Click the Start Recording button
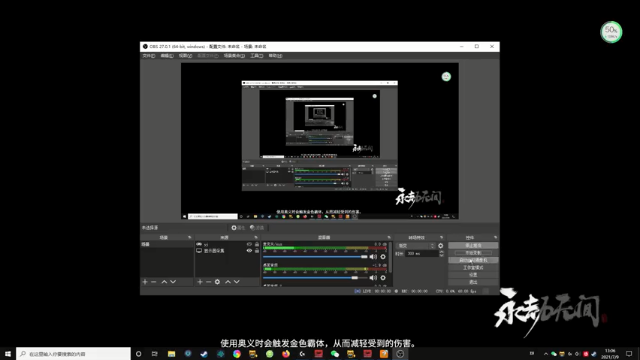 [x=473, y=253]
